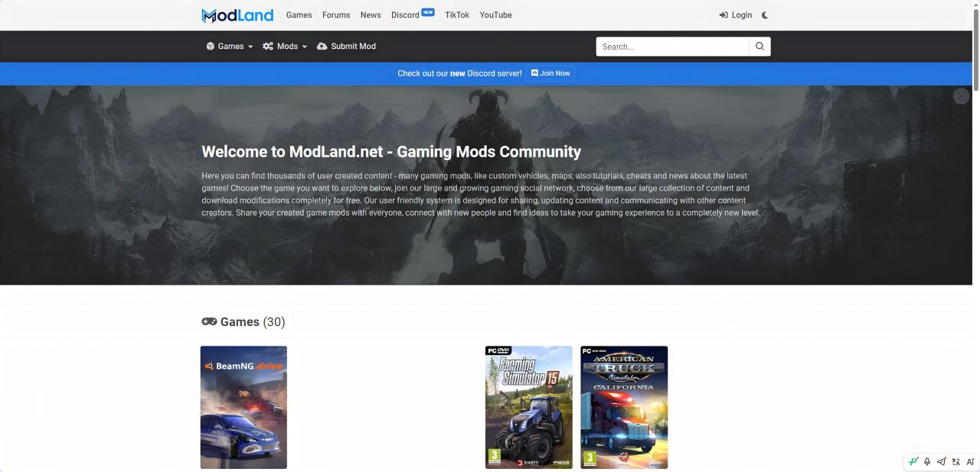Click the magnifier search button
The width and height of the screenshot is (980, 472).
pos(760,47)
